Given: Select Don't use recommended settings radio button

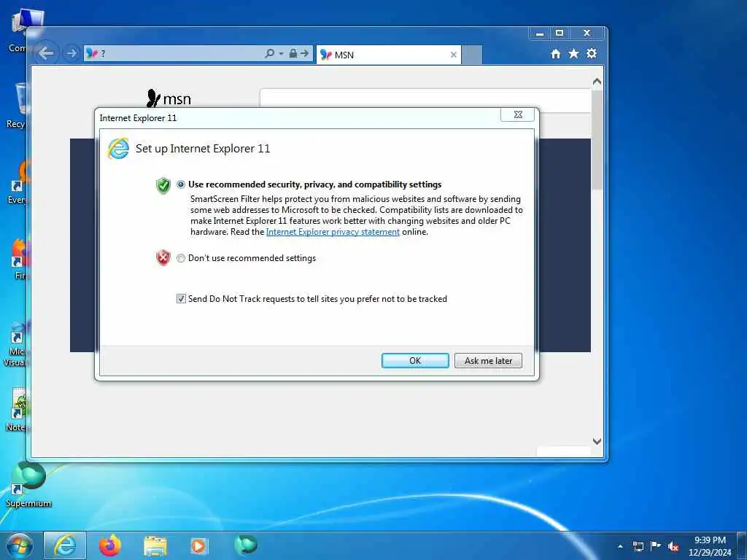Looking at the screenshot, I should [181, 258].
